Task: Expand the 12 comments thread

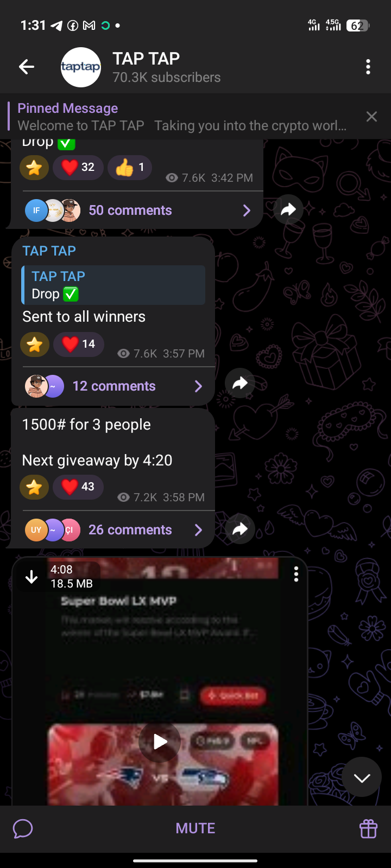Action: (x=114, y=386)
